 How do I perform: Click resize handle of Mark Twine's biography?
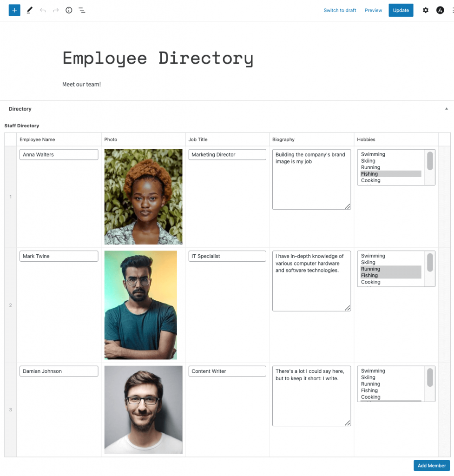click(348, 308)
